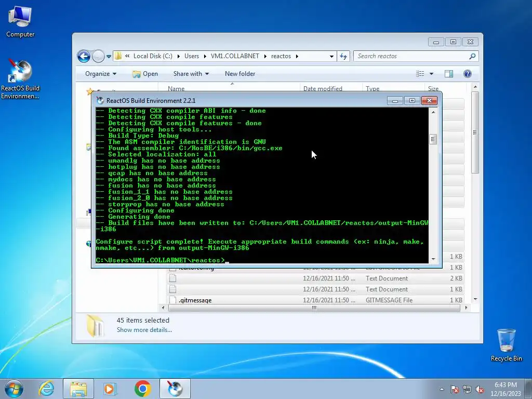Click the Explorer vertical scrollbar thumb

pyautogui.click(x=475, y=132)
